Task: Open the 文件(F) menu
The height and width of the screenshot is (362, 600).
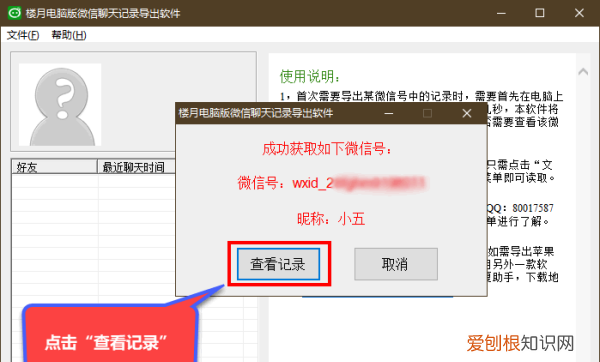Action: [x=23, y=35]
